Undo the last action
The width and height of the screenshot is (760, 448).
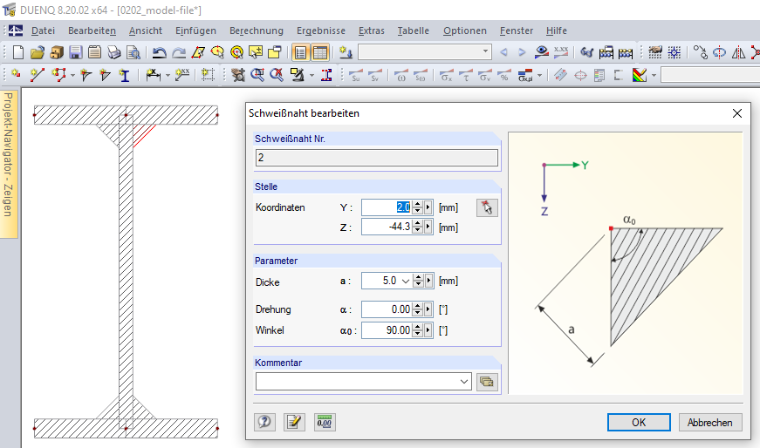coord(159,52)
